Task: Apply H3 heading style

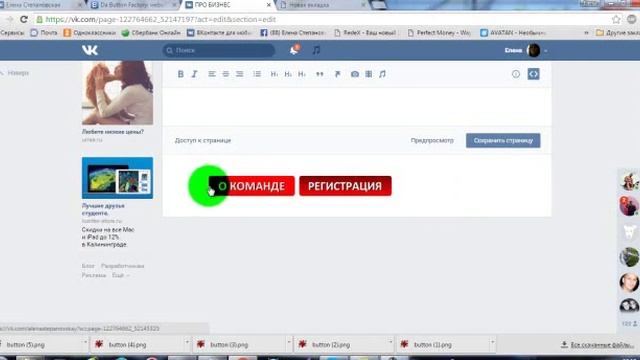Action: pyautogui.click(x=302, y=74)
